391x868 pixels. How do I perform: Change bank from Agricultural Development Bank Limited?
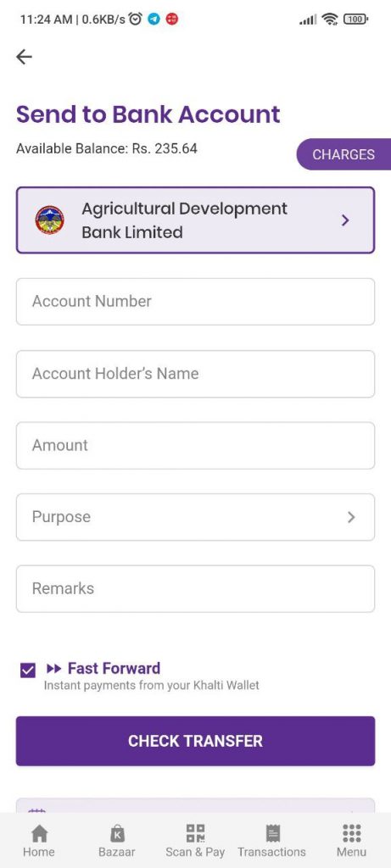coord(195,220)
